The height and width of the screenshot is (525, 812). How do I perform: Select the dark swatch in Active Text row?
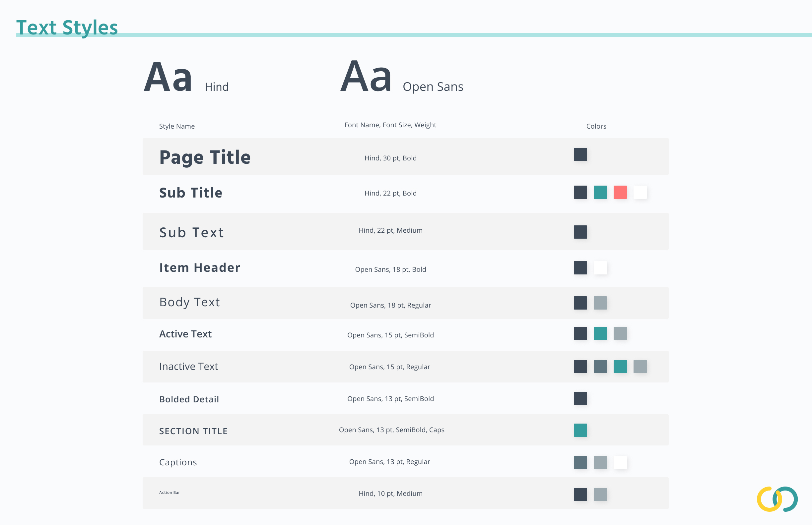click(580, 333)
